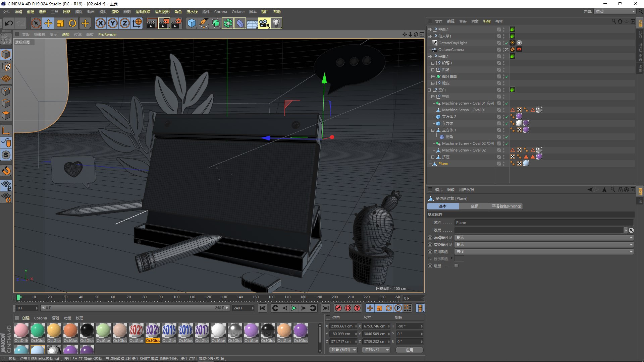644x362 pixels.
Task: Enable the X-Ray checkbox
Action: point(456,265)
